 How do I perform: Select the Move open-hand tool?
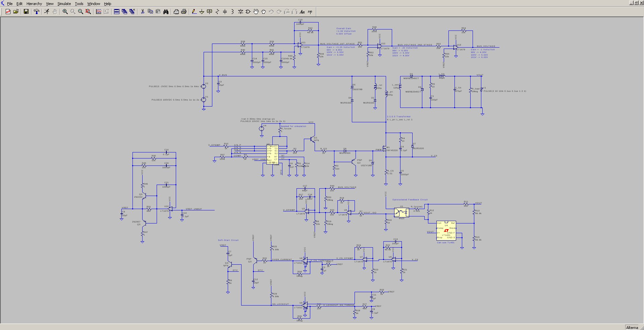(x=256, y=12)
